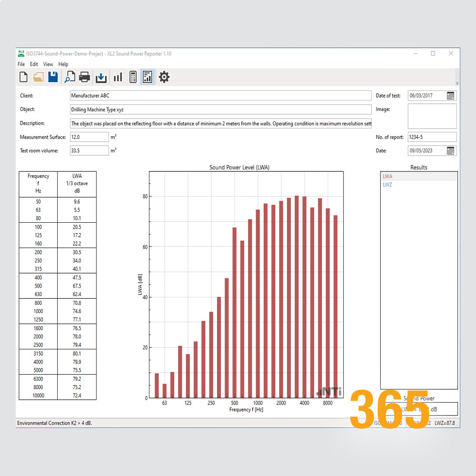Image resolution: width=476 pixels, height=476 pixels.
Task: Import data using the download arrow icon
Action: click(x=101, y=77)
